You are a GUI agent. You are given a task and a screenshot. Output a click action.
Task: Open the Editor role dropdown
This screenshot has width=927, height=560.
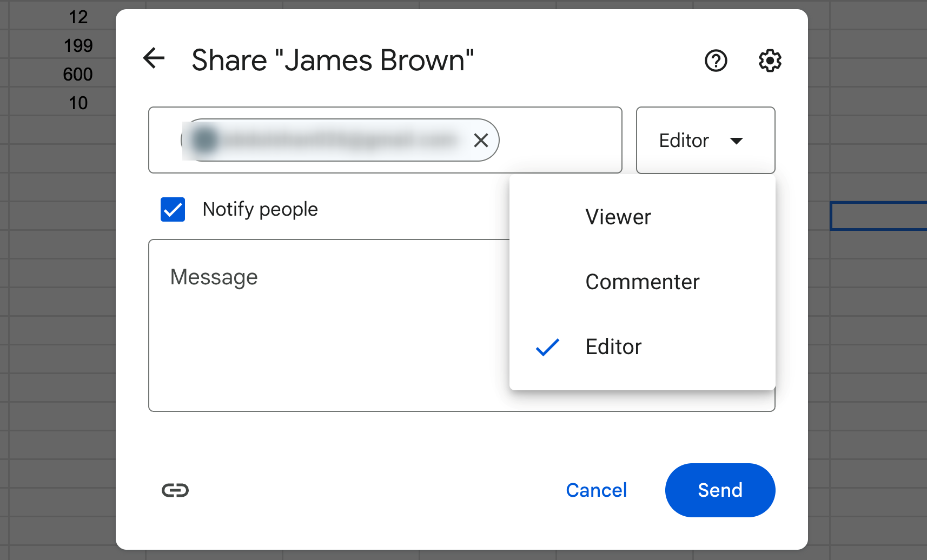[705, 141]
